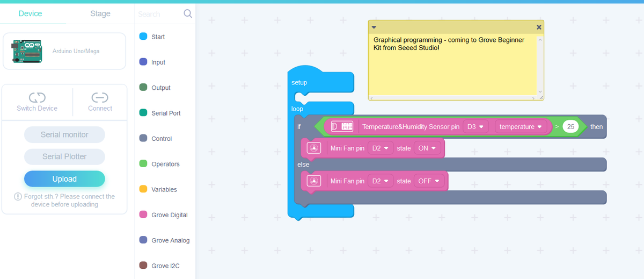Image resolution: width=644 pixels, height=279 pixels.
Task: Click the Upload button
Action: [x=64, y=179]
